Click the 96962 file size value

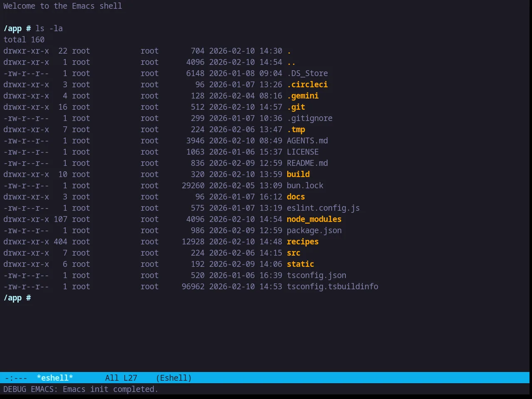coord(193,286)
